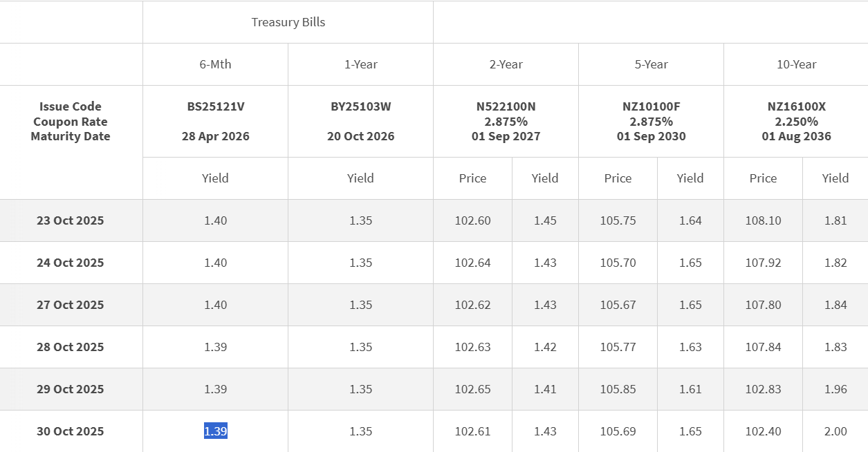Viewport: 868px width, 452px height.
Task: Select the 30 Oct 2025 date cell
Action: [70, 431]
